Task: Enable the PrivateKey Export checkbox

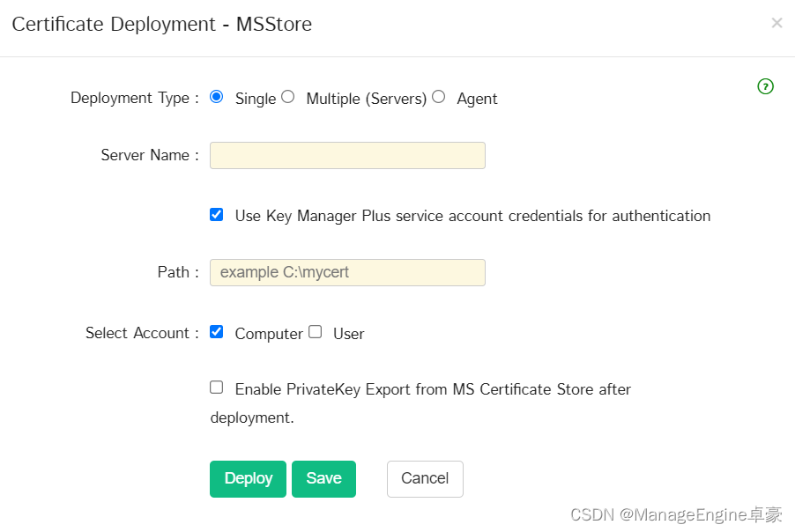Action: 217,388
